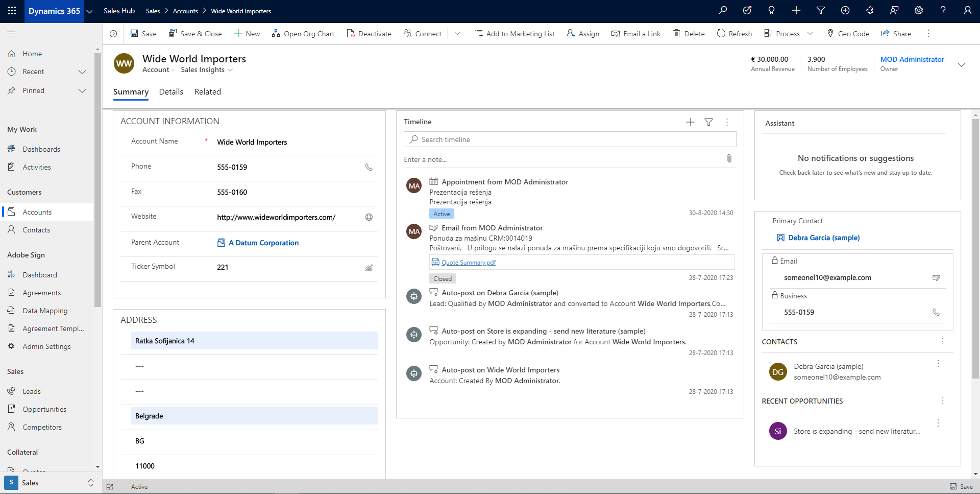Click the phone call icon beside Phone field
The image size is (980, 494).
[369, 167]
